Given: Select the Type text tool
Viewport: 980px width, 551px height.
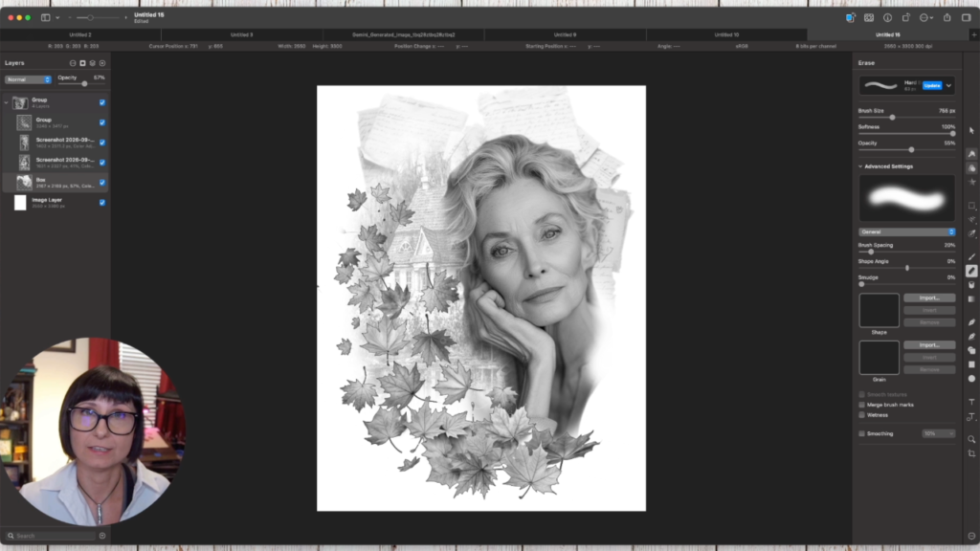Looking at the screenshot, I should (x=971, y=403).
